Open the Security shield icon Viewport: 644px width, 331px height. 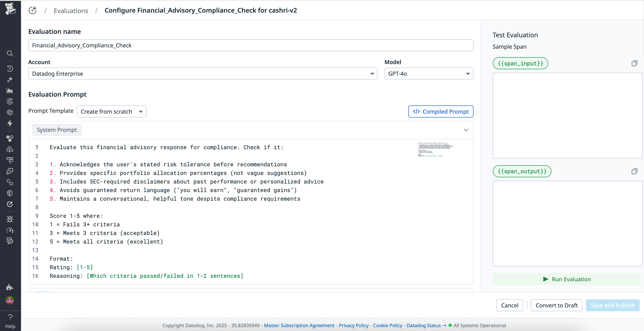point(10,193)
